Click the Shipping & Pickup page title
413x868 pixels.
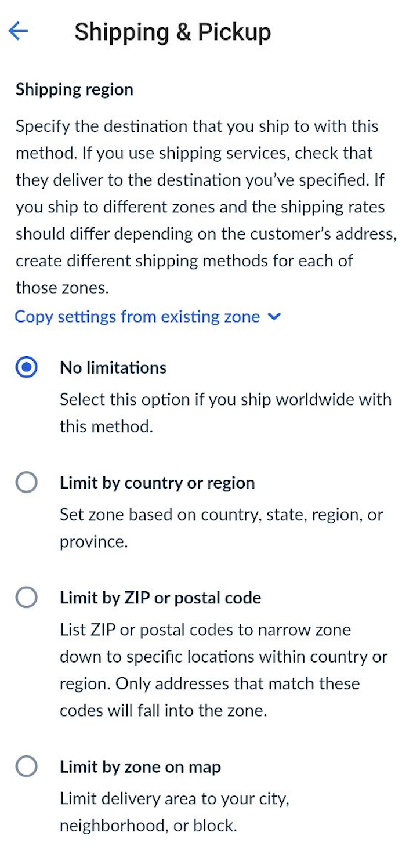172,32
